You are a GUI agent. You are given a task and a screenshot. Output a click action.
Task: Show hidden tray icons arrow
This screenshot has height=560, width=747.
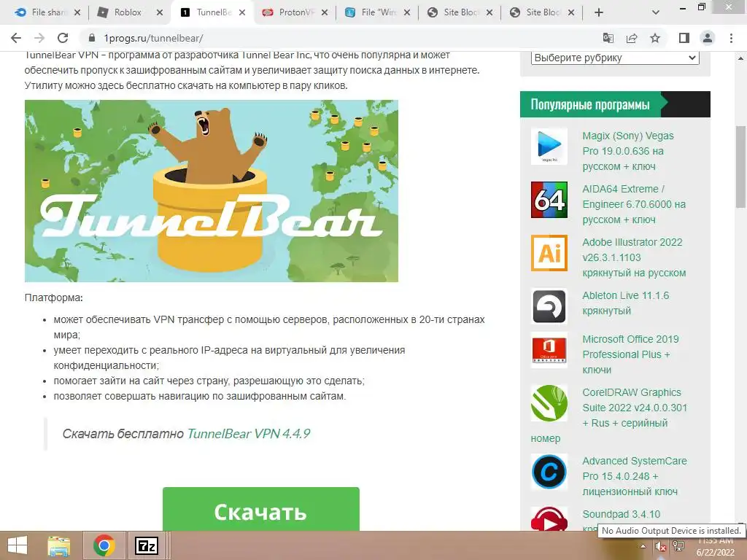pyautogui.click(x=643, y=546)
